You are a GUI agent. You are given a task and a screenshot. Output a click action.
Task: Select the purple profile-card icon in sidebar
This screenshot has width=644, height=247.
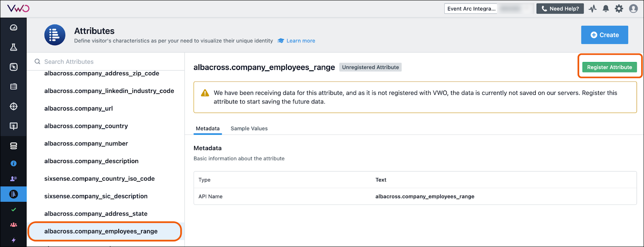pyautogui.click(x=13, y=179)
